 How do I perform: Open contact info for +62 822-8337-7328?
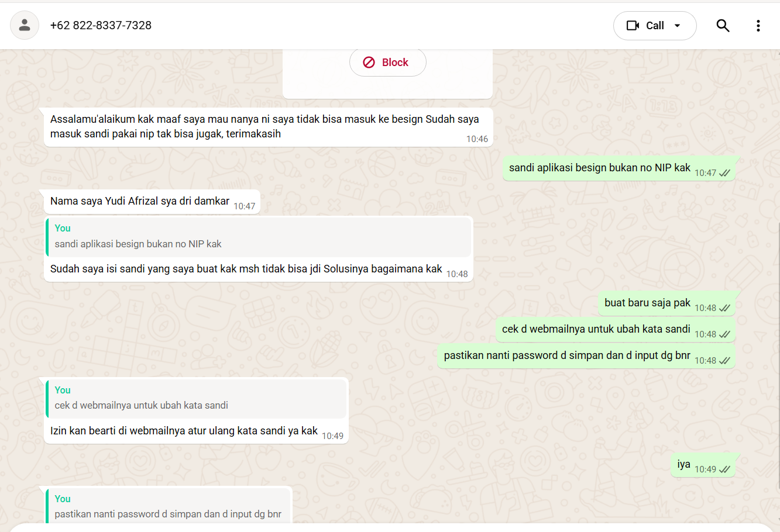[x=101, y=25]
